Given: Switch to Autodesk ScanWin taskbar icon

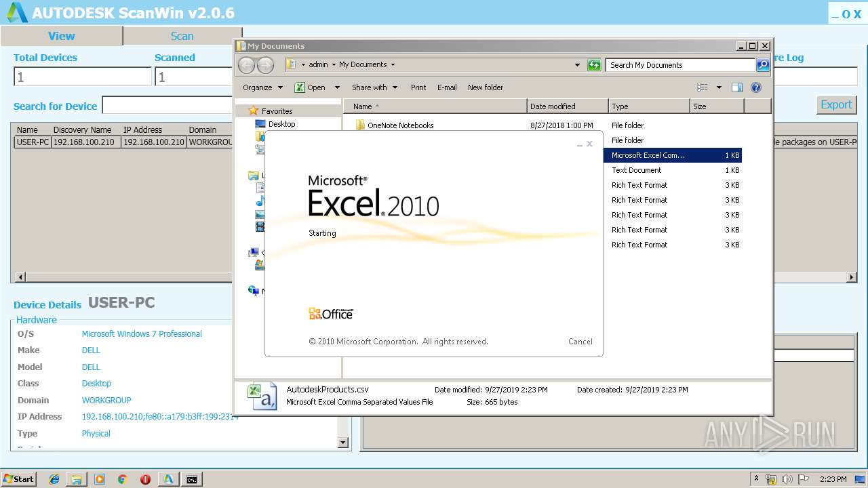Looking at the screenshot, I should pos(168,479).
